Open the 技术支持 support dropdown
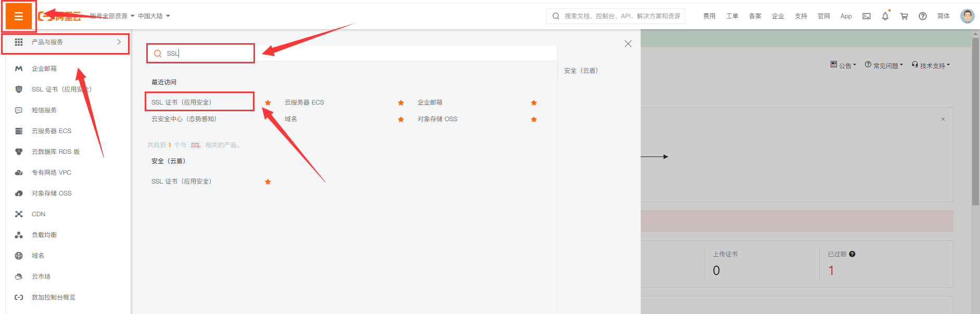The height and width of the screenshot is (314, 980). [x=931, y=66]
